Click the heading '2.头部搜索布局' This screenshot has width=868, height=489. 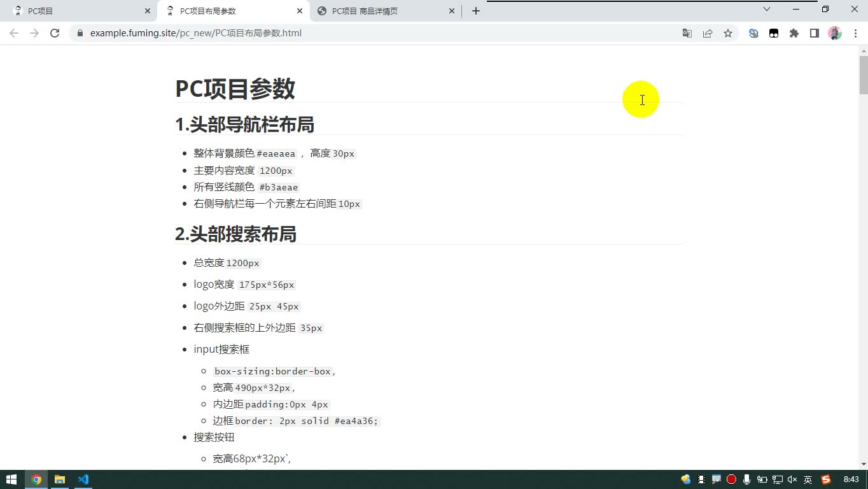[x=235, y=234]
